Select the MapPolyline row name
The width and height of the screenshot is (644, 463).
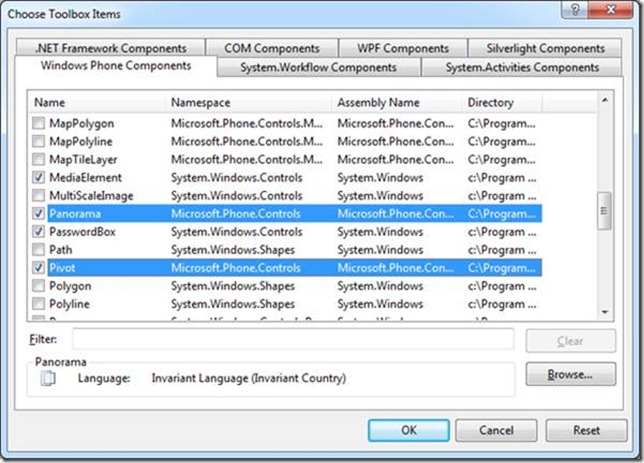click(x=81, y=141)
